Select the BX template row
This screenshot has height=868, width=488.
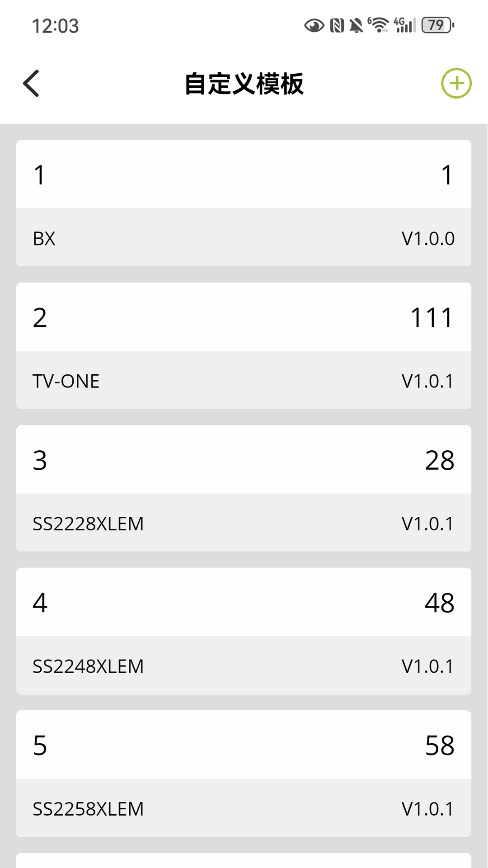point(244,238)
